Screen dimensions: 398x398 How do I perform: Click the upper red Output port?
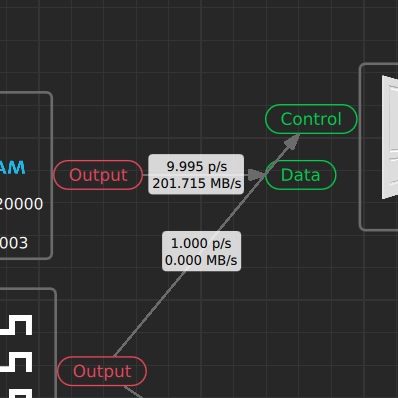pyautogui.click(x=98, y=175)
